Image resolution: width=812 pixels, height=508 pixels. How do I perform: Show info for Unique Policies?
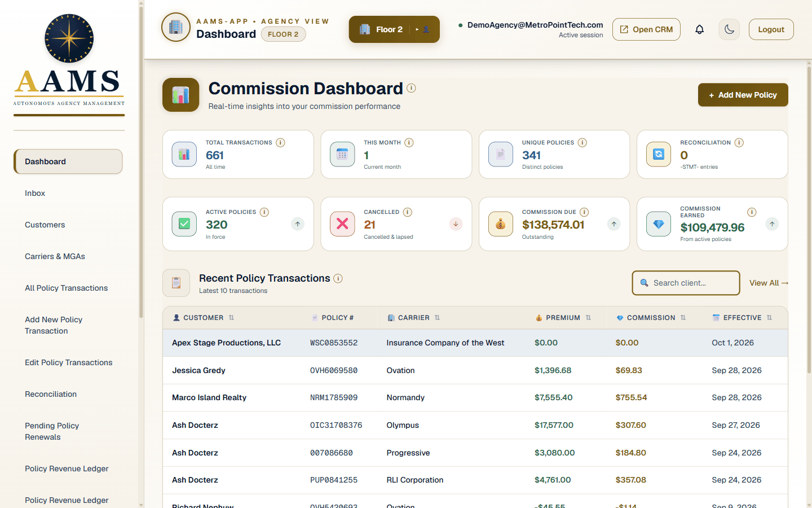point(582,143)
